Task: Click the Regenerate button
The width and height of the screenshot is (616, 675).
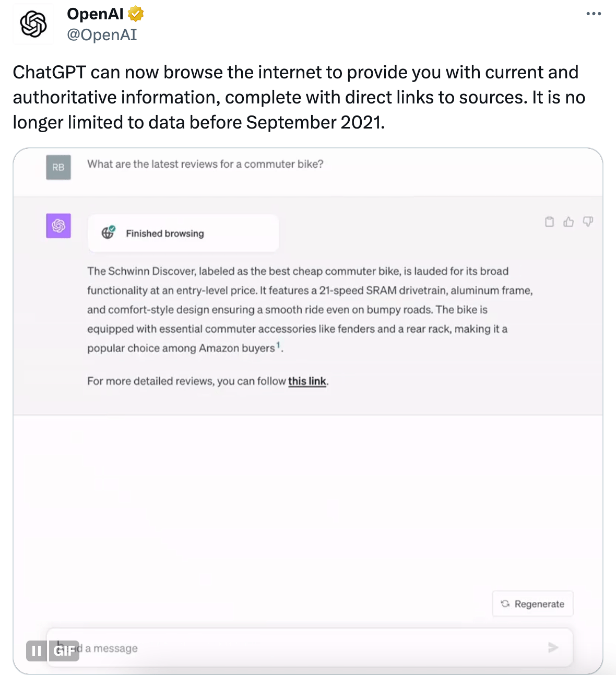Action: coord(532,603)
